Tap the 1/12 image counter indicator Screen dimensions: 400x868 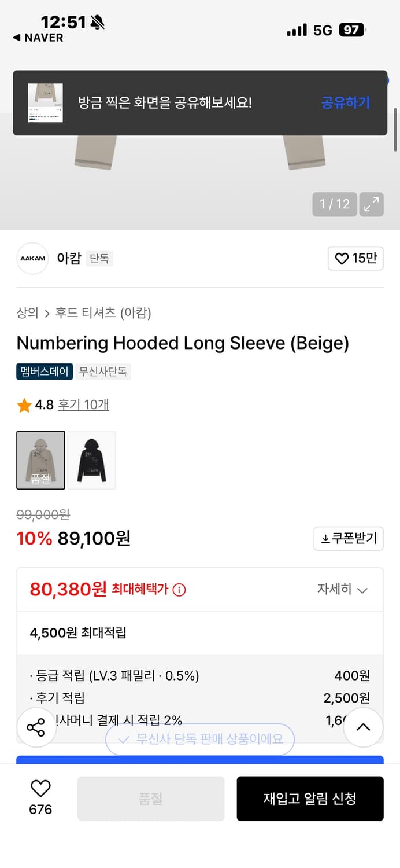click(x=335, y=204)
